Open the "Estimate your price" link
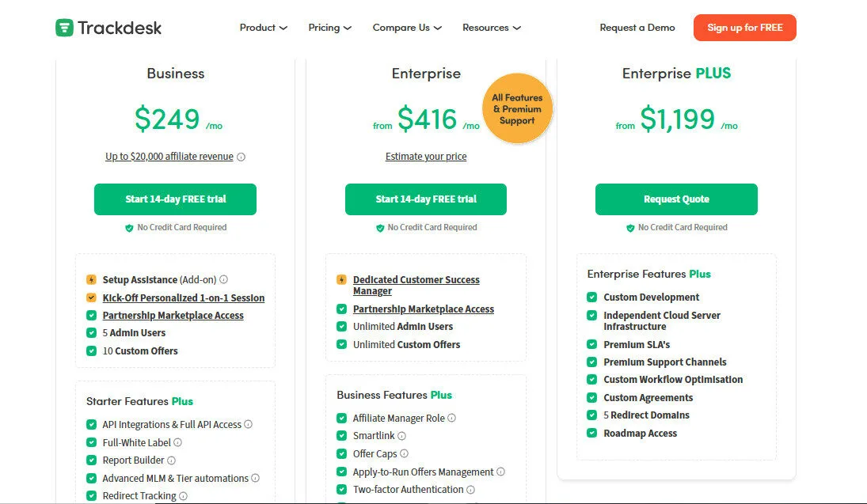Image resolution: width=867 pixels, height=504 pixels. coord(426,156)
